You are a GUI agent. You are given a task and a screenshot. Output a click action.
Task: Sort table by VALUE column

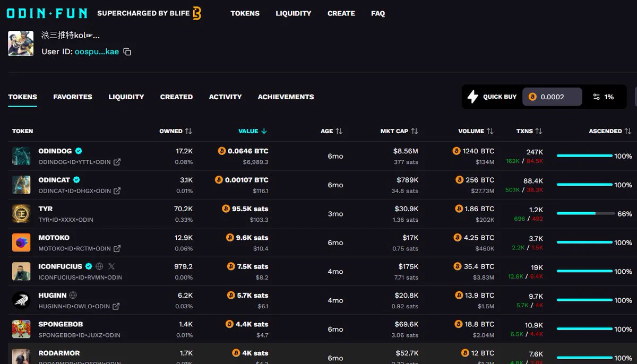point(253,131)
